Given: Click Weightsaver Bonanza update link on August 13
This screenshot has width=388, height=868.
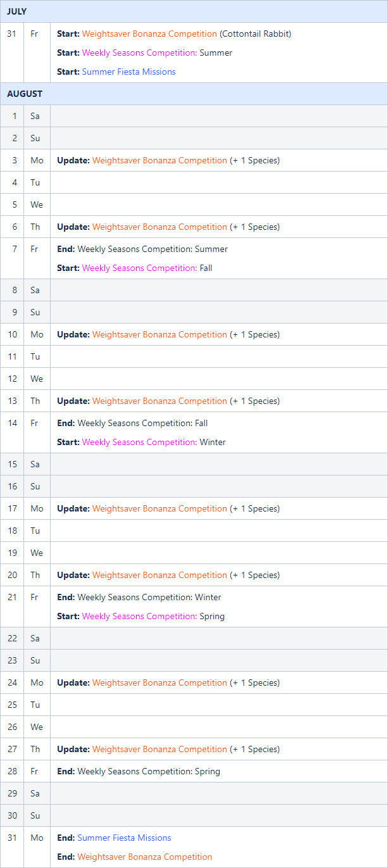Looking at the screenshot, I should click(160, 401).
